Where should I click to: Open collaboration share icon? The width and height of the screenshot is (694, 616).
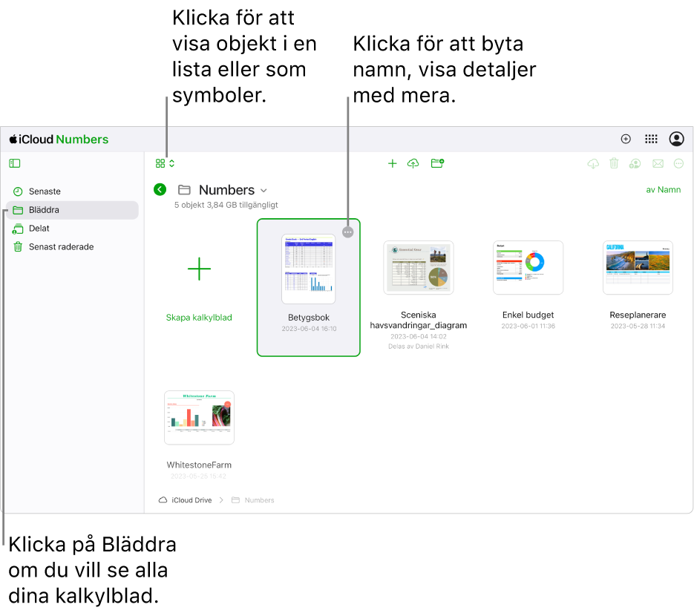point(635,164)
